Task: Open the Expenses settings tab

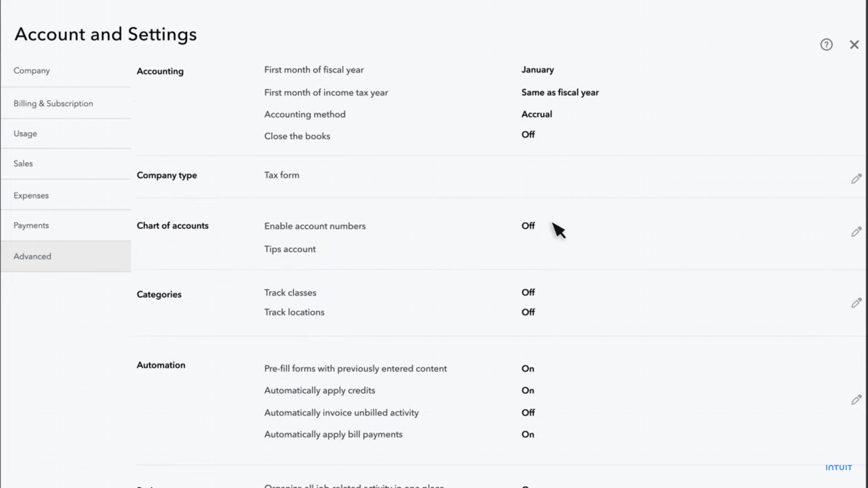Action: [x=31, y=196]
